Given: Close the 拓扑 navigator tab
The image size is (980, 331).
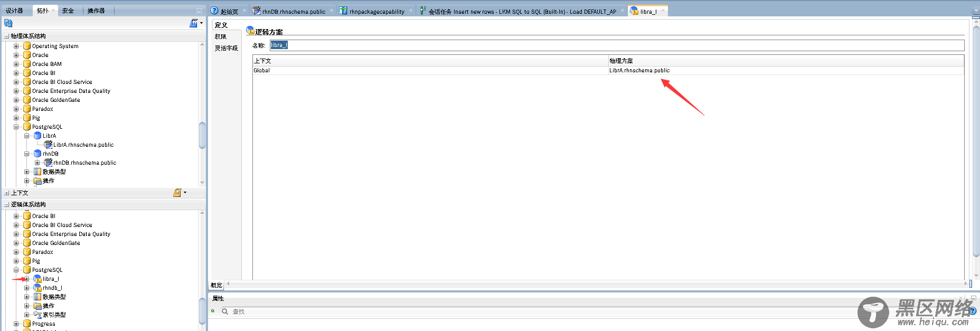Looking at the screenshot, I should pyautogui.click(x=53, y=11).
